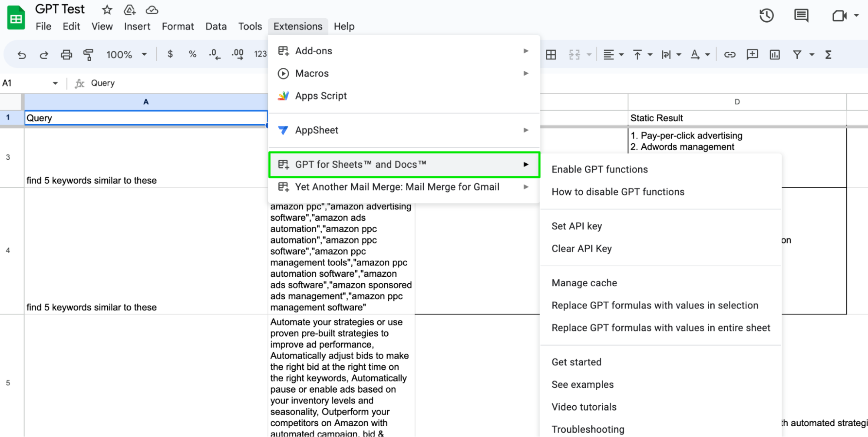Click Enable GPT functions
The height and width of the screenshot is (437, 868).
600,169
